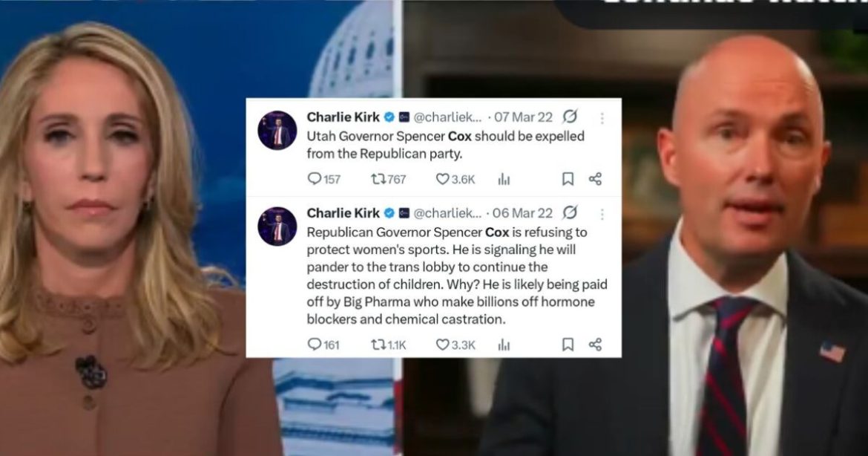Open more options on 07 Mar tweet
Screen dimensions: 868x456
tap(602, 118)
